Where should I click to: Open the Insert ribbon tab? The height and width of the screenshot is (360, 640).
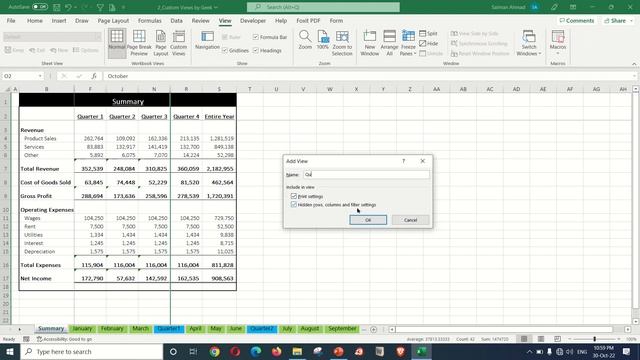(x=59, y=20)
